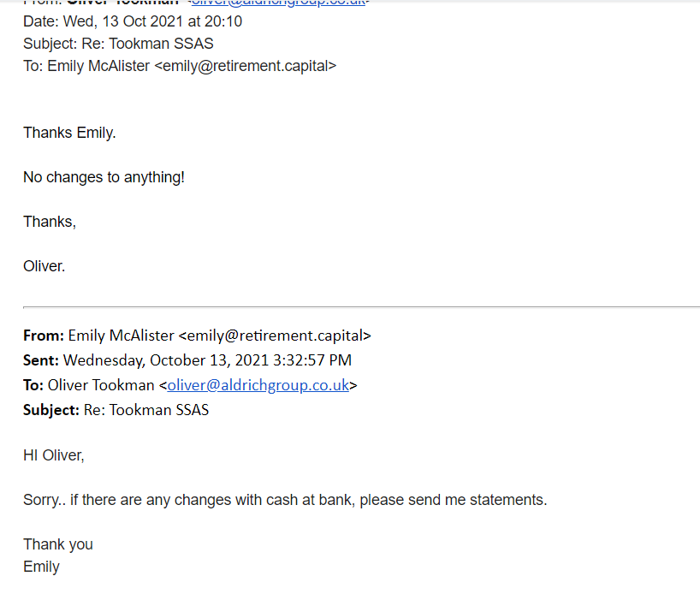
Task: Click 'Re: Tookman SSAS' after bold Subject
Action: [146, 410]
